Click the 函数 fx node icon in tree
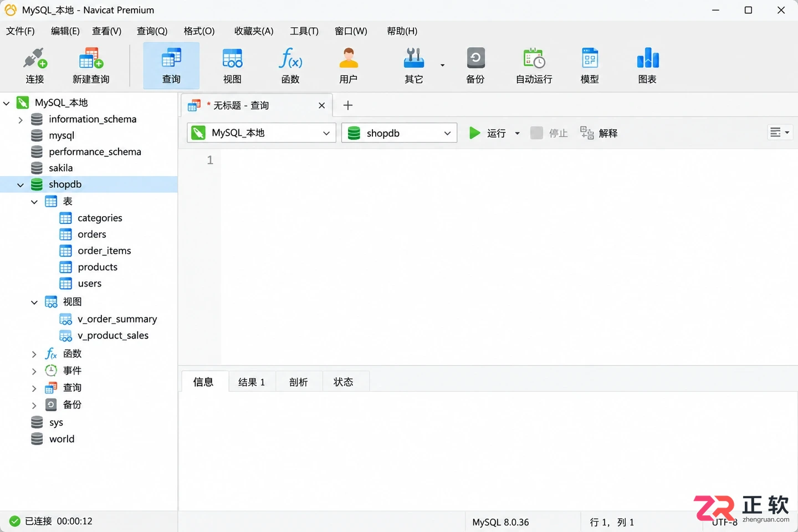Viewport: 798px width, 532px height. (x=51, y=354)
